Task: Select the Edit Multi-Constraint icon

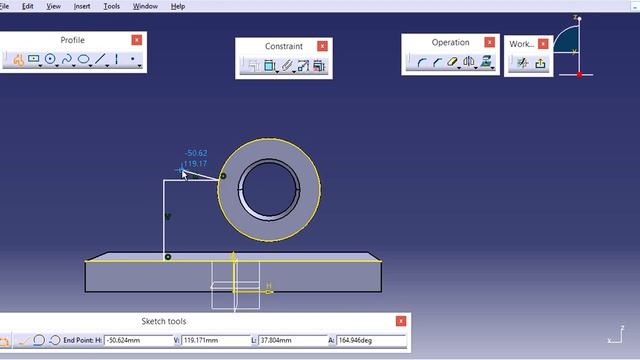Action: pyautogui.click(x=319, y=66)
